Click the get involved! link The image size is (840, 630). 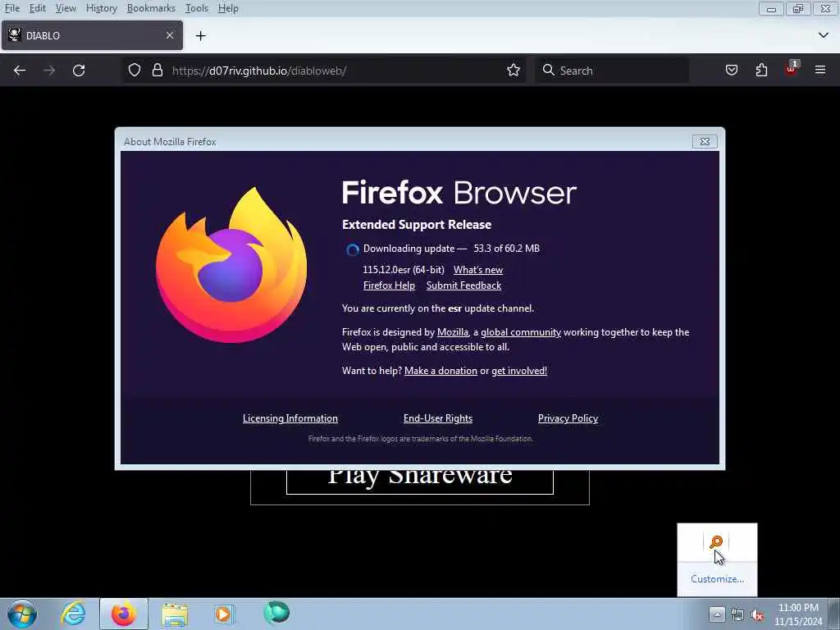point(519,371)
